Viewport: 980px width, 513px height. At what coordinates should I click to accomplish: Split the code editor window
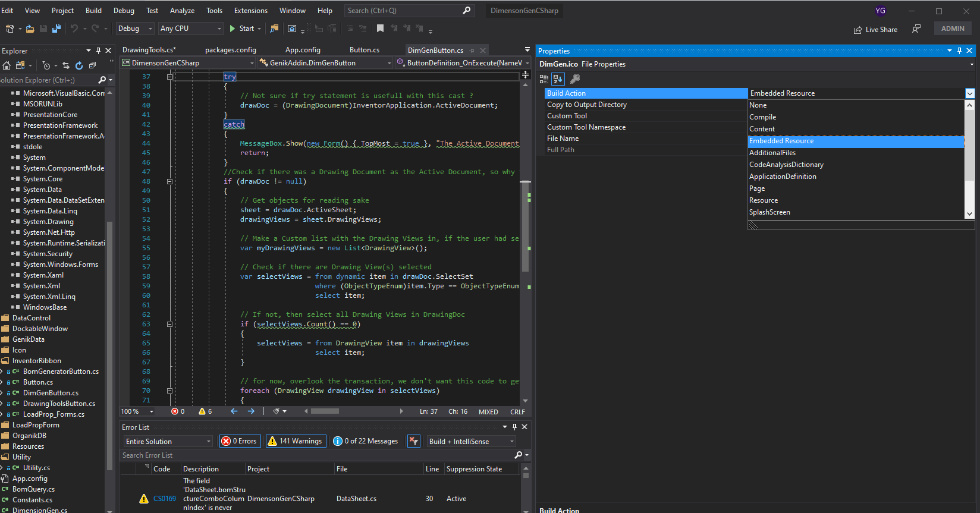tap(525, 75)
